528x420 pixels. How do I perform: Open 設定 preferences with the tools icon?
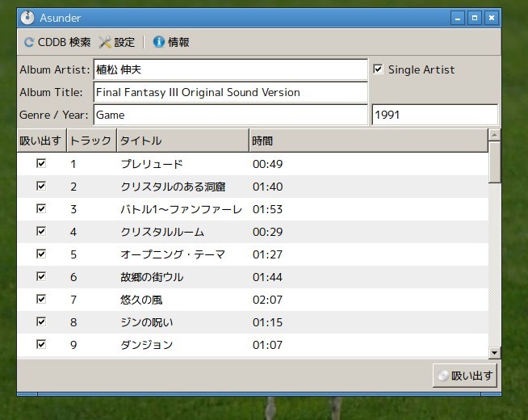pos(105,42)
